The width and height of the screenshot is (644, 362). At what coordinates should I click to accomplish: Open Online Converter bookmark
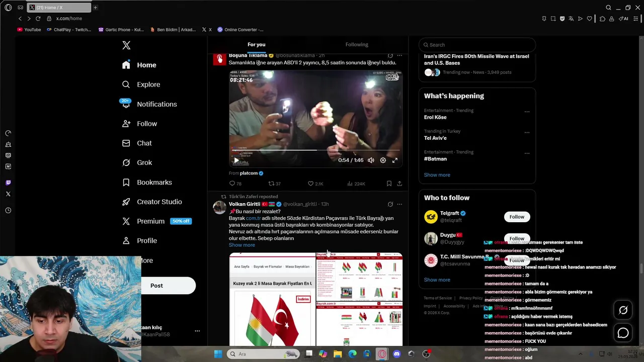(240, 30)
